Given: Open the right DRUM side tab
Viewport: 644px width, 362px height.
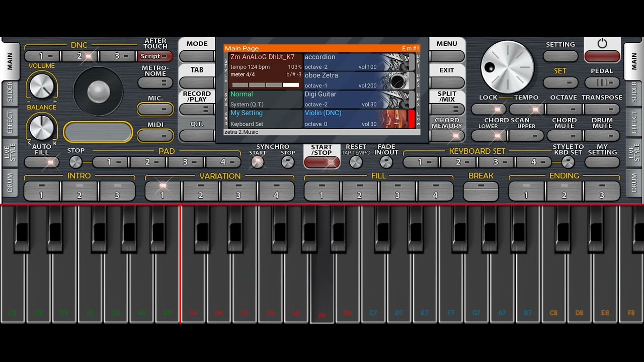Looking at the screenshot, I should click(x=634, y=183).
